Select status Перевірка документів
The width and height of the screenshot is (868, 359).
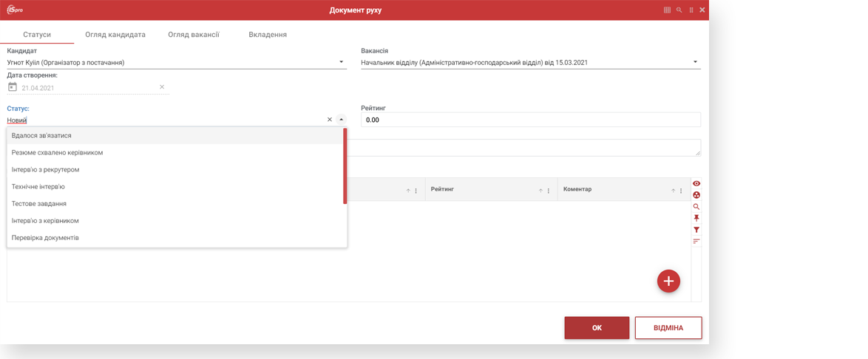click(x=175, y=238)
